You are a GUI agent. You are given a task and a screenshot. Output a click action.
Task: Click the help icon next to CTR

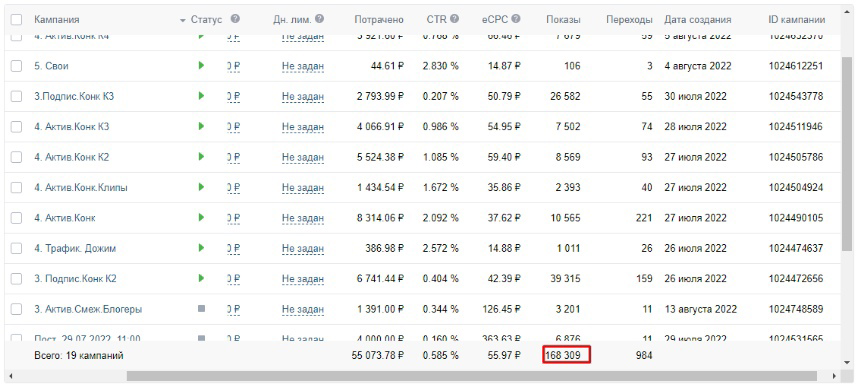click(454, 19)
